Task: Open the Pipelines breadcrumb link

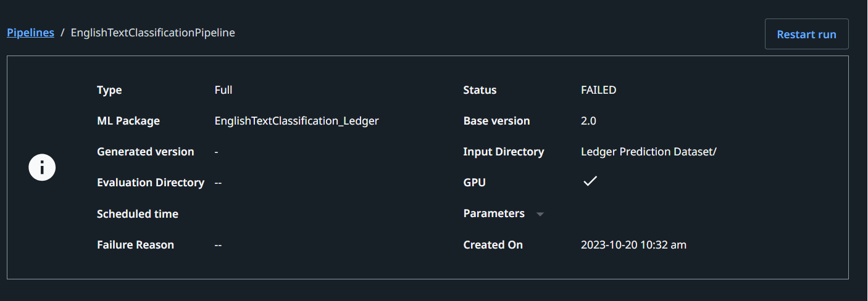Action: 30,33
